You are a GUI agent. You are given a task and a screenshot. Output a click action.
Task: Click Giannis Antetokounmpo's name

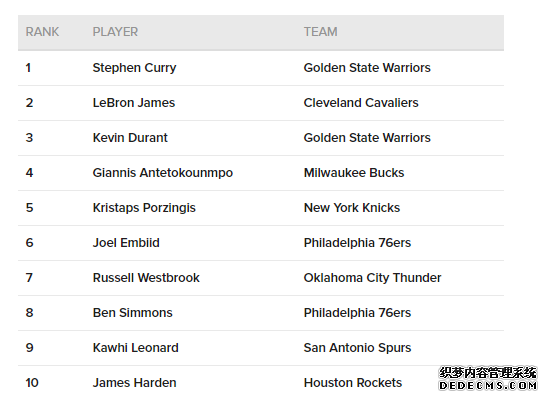pos(163,173)
